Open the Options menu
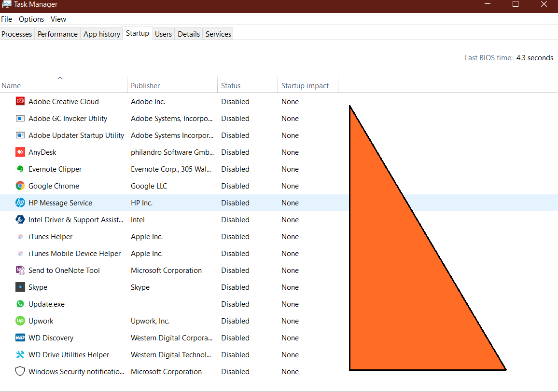This screenshot has width=558, height=392. [31, 19]
